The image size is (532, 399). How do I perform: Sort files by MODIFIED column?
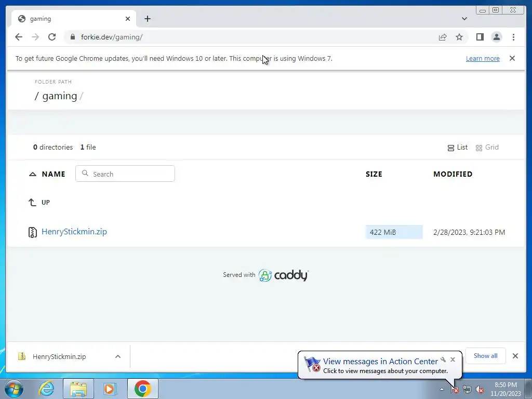click(453, 174)
